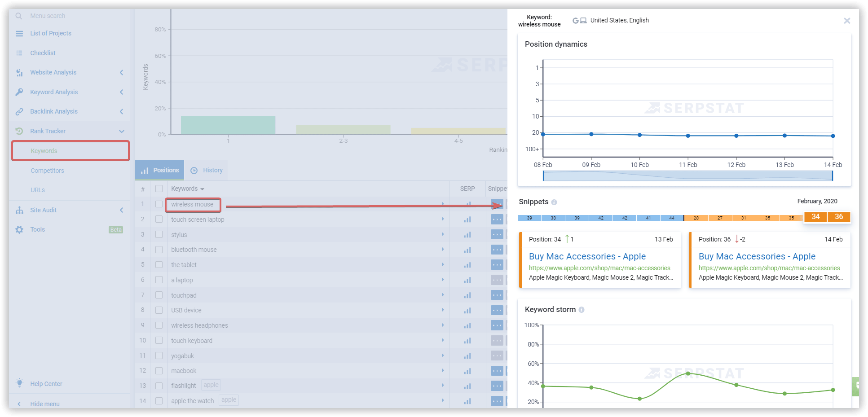This screenshot has height=417, width=868.
Task: Open snippet button for stylus row
Action: tap(497, 235)
